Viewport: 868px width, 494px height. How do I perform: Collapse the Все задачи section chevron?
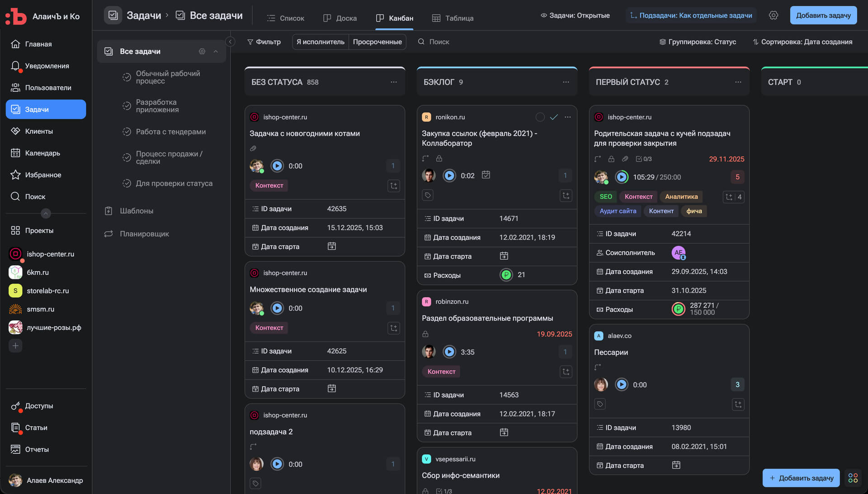click(216, 52)
